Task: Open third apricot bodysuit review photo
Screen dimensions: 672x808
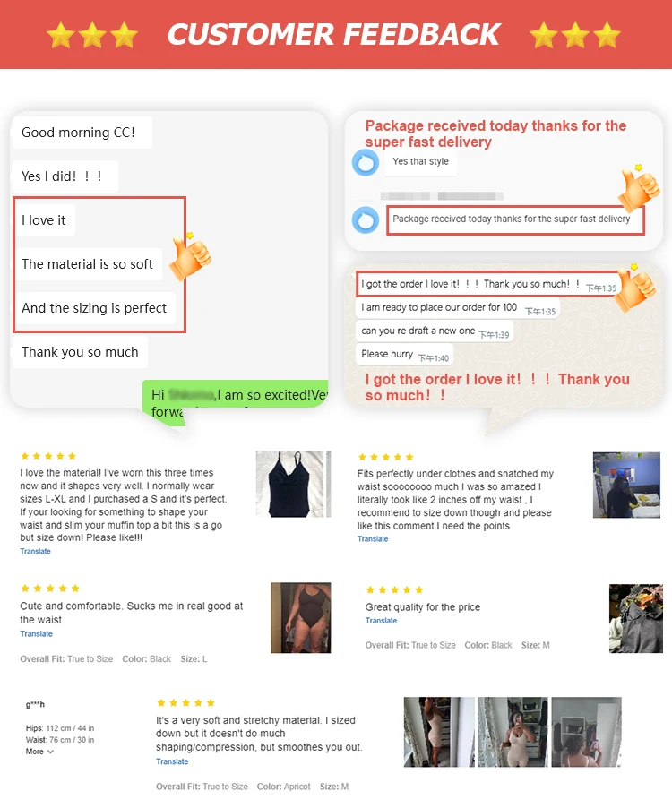Action: (587, 732)
